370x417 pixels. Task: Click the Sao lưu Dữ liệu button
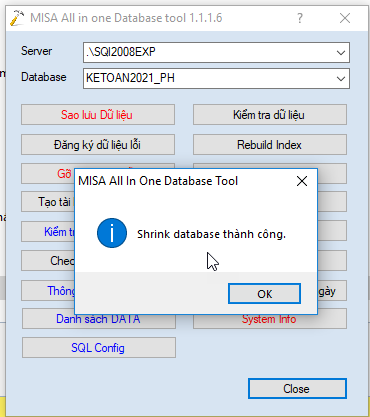tap(98, 115)
